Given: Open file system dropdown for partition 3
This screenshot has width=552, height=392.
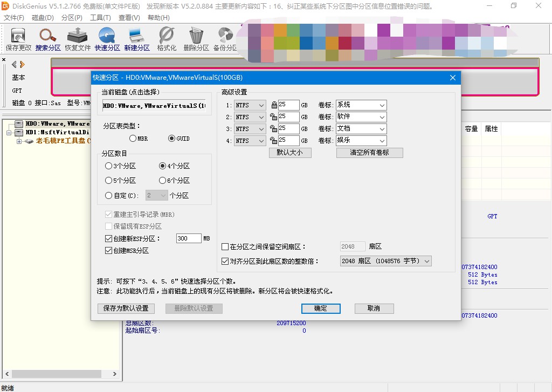Looking at the screenshot, I should 250,129.
